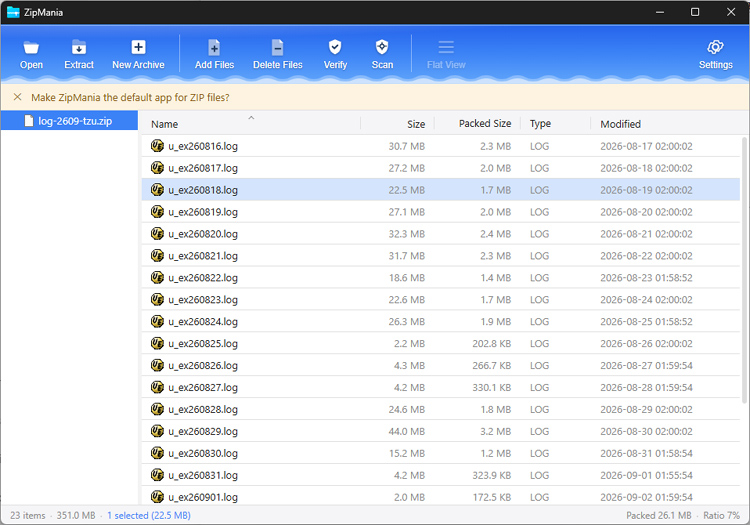Click the Extract toolbar icon
The width and height of the screenshot is (750, 525).
(79, 47)
